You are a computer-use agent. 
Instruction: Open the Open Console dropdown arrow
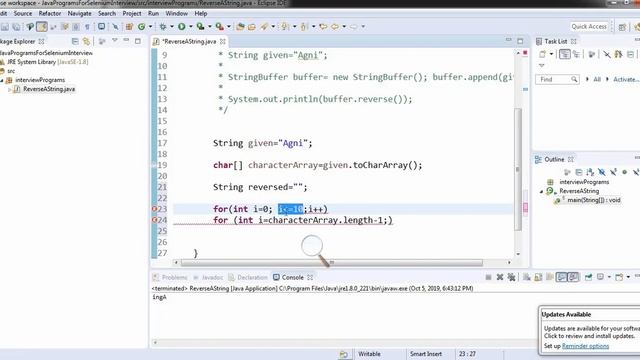[628, 277]
